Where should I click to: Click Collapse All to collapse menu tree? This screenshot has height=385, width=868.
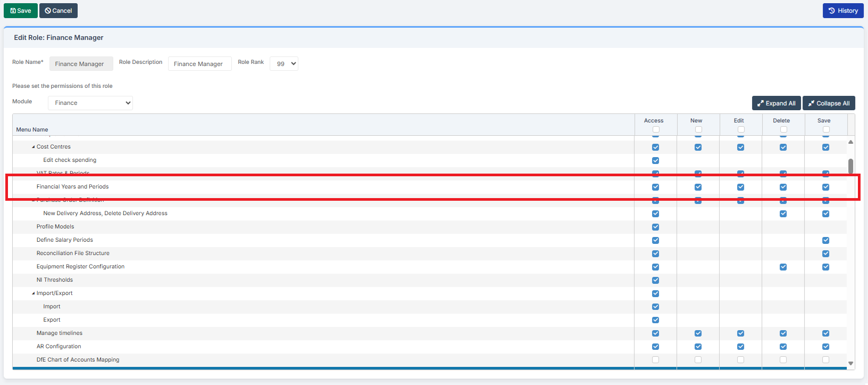829,103
